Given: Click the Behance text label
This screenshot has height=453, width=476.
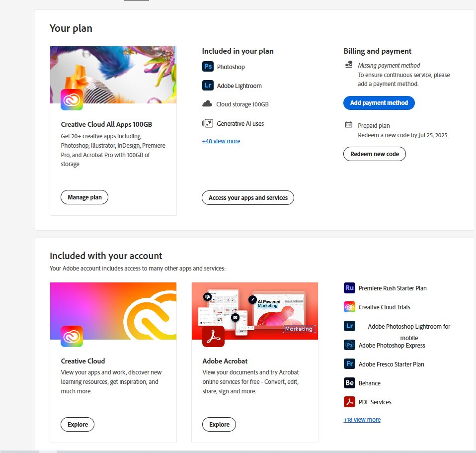Looking at the screenshot, I should (370, 383).
